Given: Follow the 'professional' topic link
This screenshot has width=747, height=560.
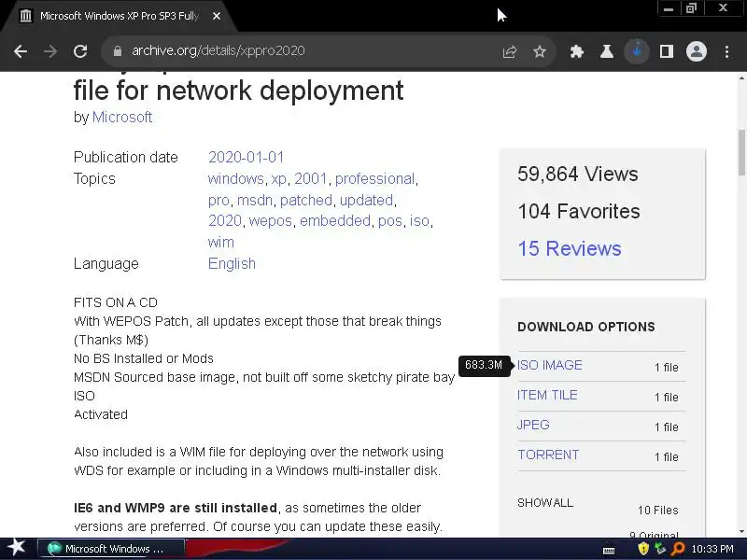Looking at the screenshot, I should click(375, 178).
